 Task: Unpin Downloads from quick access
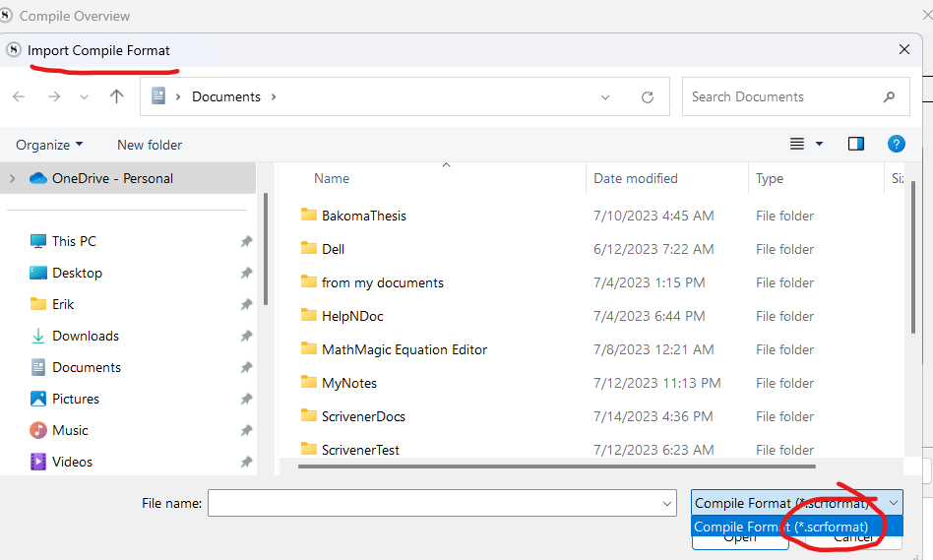pos(246,337)
